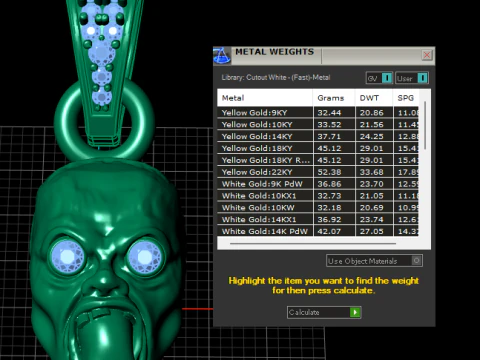Click the Library: Cutout White label
The image size is (480, 360).
276,78
